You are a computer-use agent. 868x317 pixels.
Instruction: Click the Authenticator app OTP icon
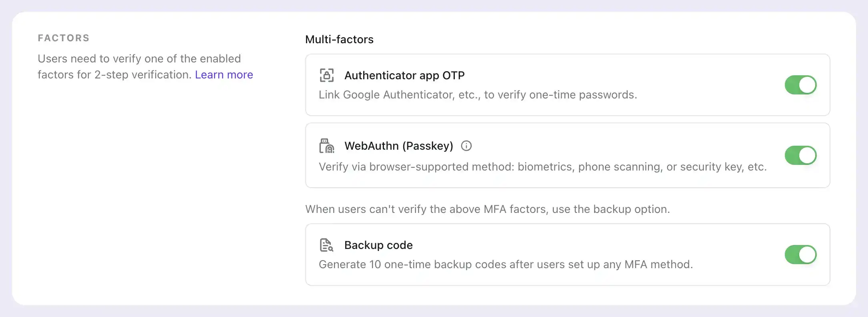(326, 75)
